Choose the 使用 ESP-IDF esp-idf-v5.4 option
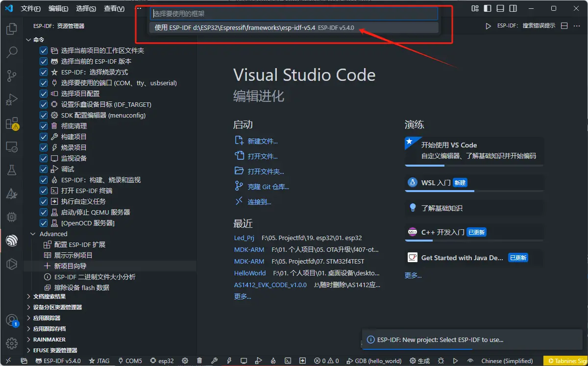Image resolution: width=588 pixels, height=366 pixels. coord(294,27)
